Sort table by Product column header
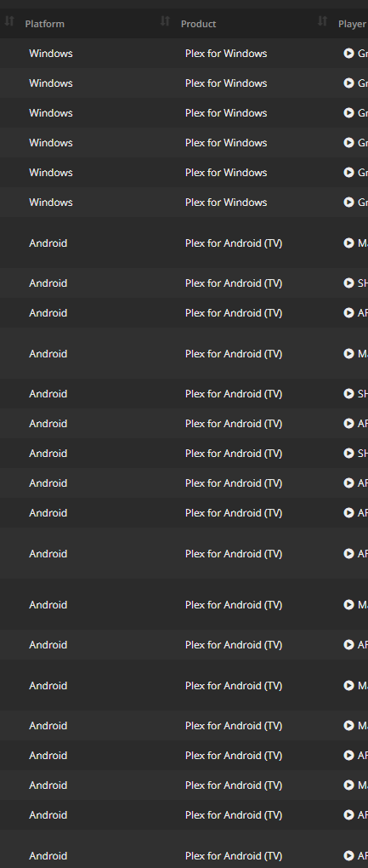 point(198,24)
